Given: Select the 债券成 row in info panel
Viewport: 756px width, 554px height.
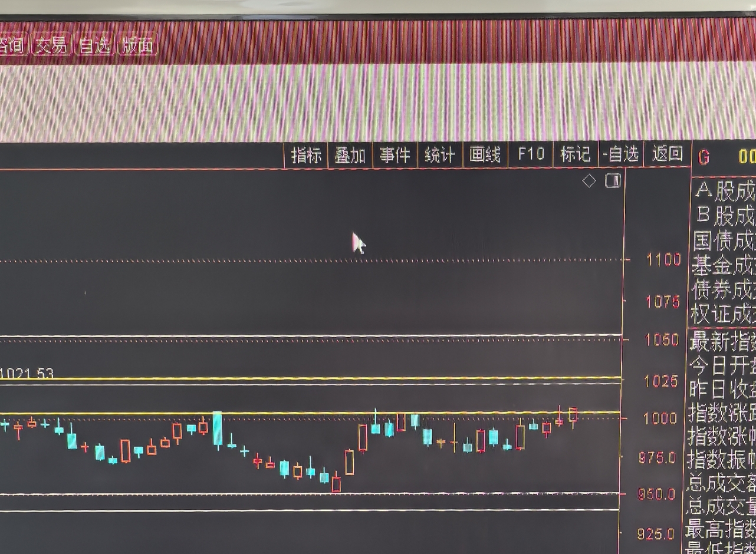Looking at the screenshot, I should (723, 290).
